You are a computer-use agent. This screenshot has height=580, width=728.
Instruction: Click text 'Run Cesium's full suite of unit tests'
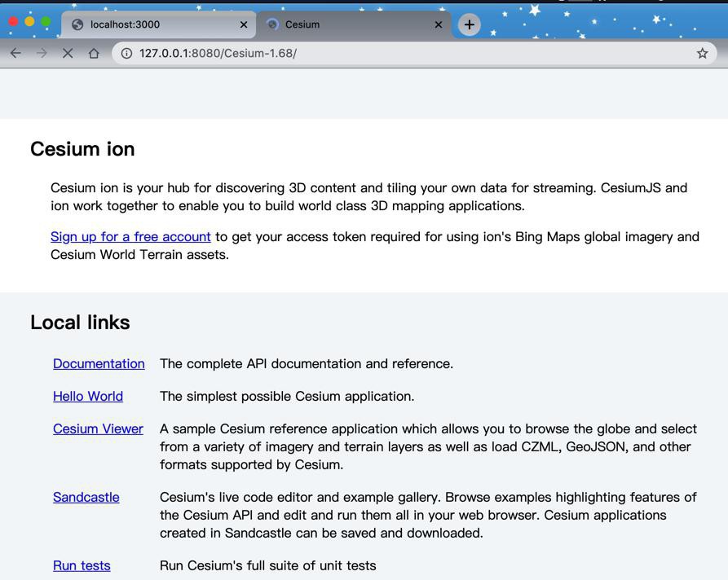tap(268, 565)
